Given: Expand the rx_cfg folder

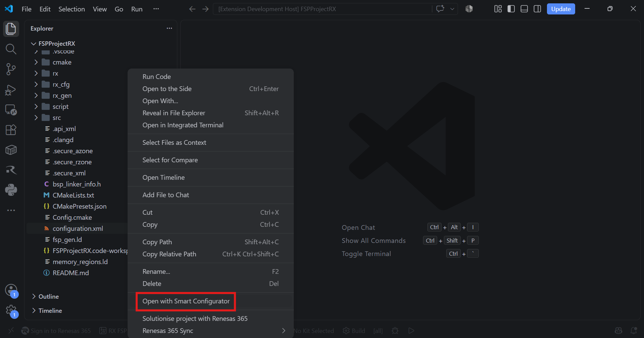Looking at the screenshot, I should pyautogui.click(x=36, y=84).
